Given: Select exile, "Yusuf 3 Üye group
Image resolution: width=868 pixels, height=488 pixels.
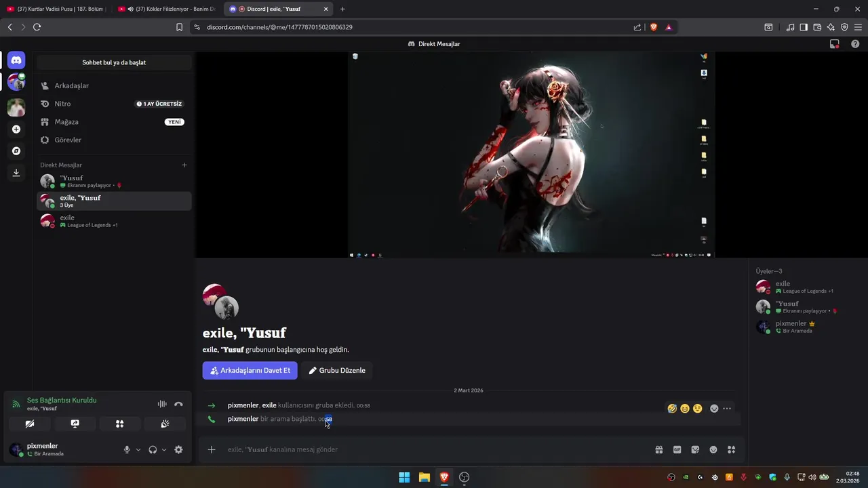Looking at the screenshot, I should point(114,201).
